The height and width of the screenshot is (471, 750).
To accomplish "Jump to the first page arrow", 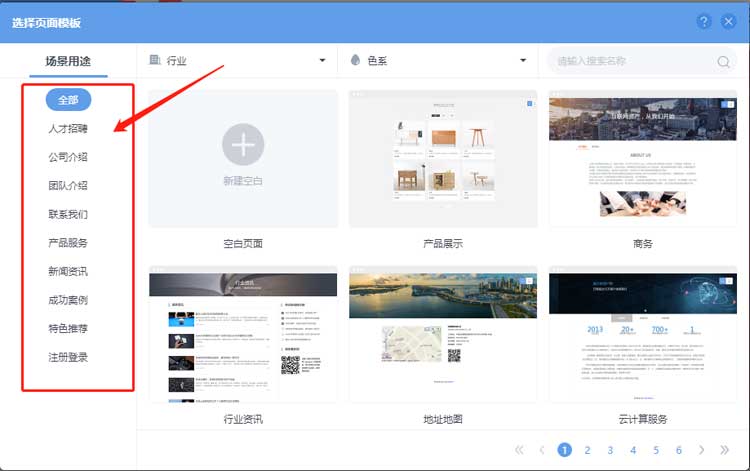I will coord(519,451).
